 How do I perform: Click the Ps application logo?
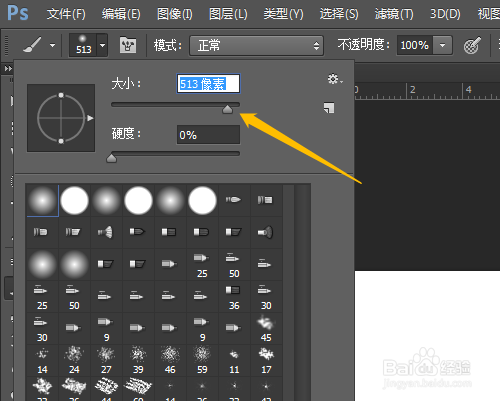(x=18, y=13)
